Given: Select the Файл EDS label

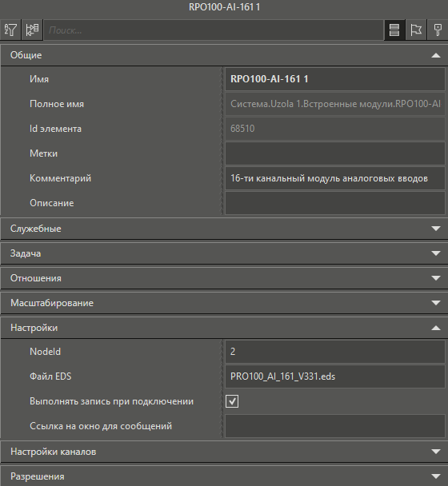Looking at the screenshot, I should [x=50, y=376].
